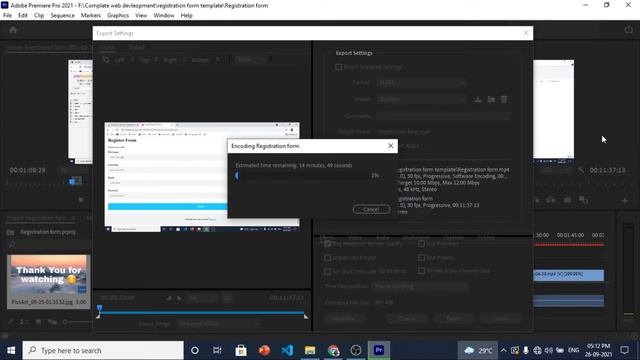Toggle Use Previews checkbox
This screenshot has width=640, height=360.
(422, 244)
